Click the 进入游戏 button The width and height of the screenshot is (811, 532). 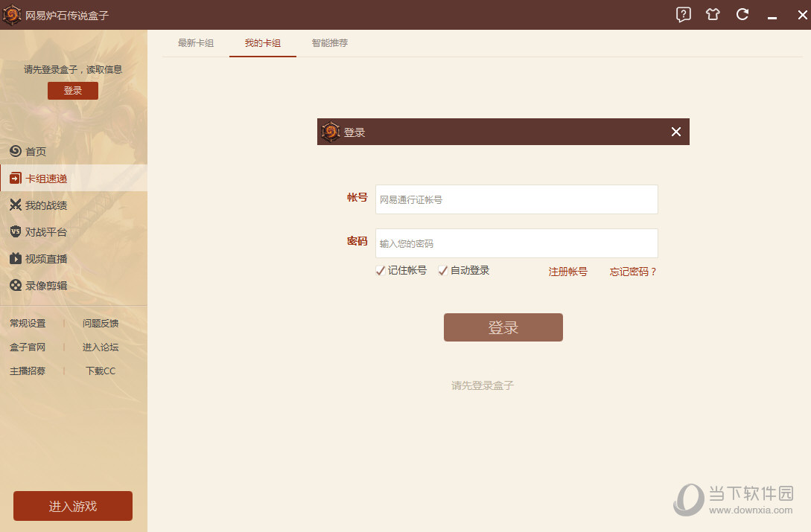(72, 505)
